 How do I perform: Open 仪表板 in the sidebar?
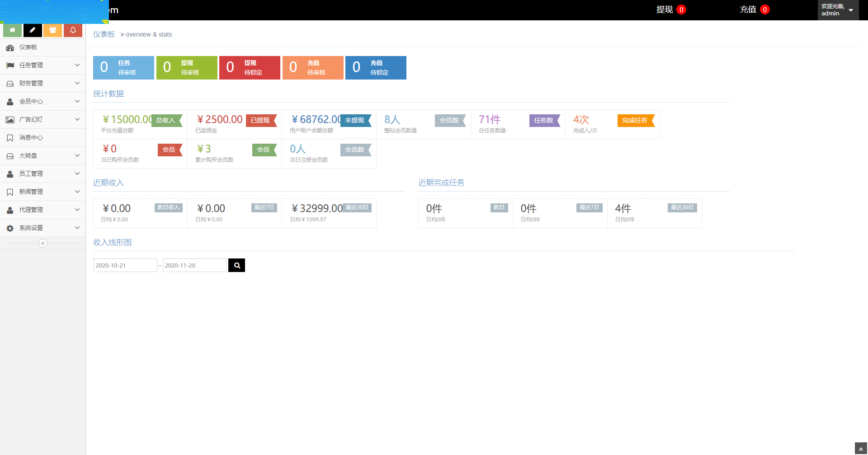click(x=28, y=47)
